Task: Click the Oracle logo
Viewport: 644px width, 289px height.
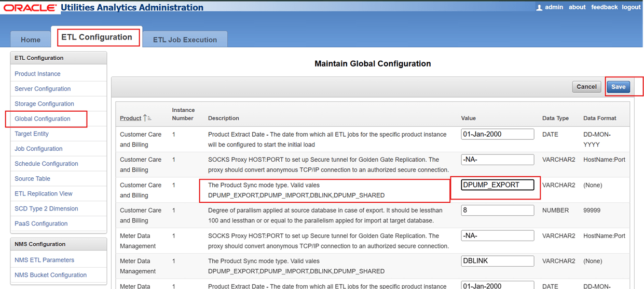Action: 30,8
